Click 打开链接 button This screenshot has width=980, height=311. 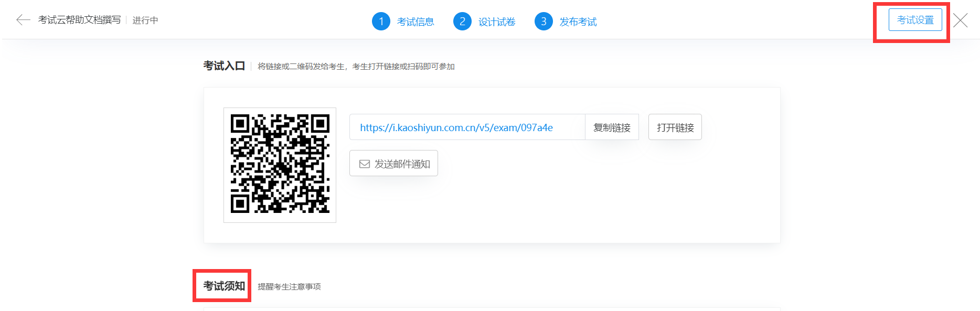(x=675, y=127)
